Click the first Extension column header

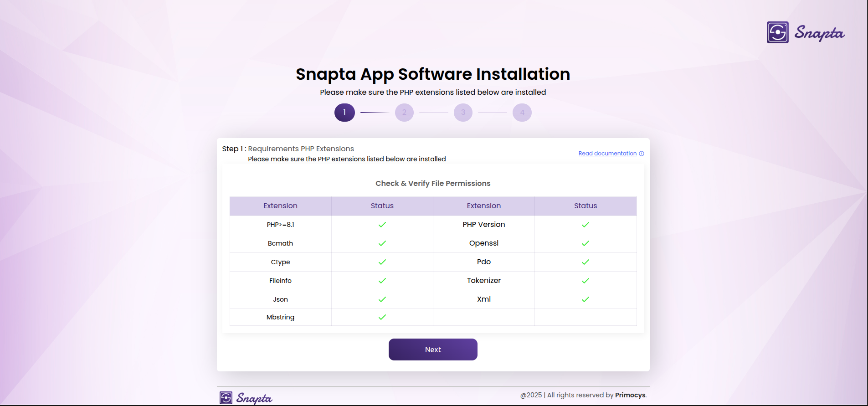[x=280, y=206]
